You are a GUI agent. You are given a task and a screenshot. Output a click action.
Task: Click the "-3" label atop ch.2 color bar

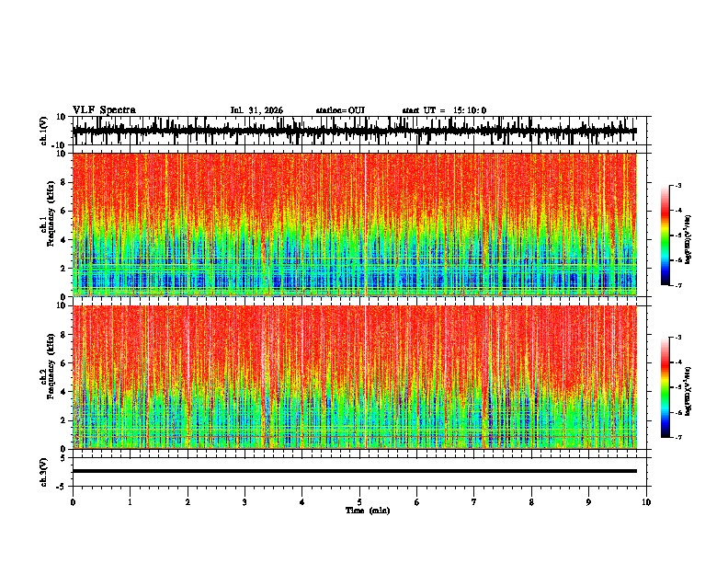677,338
